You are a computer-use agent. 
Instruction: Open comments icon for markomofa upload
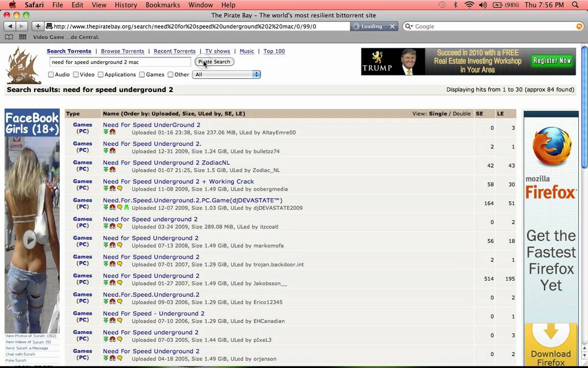coord(119,245)
